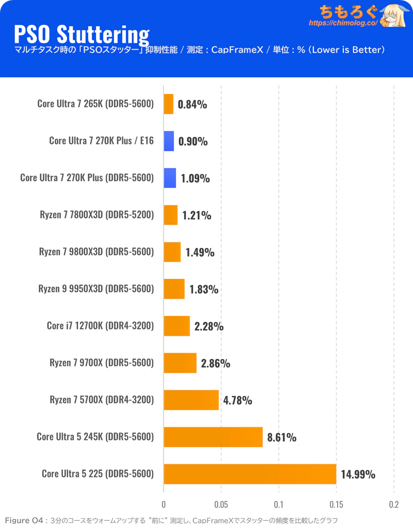Click the 2.86% value label
Screen dimensions: 413x532
coord(216,363)
